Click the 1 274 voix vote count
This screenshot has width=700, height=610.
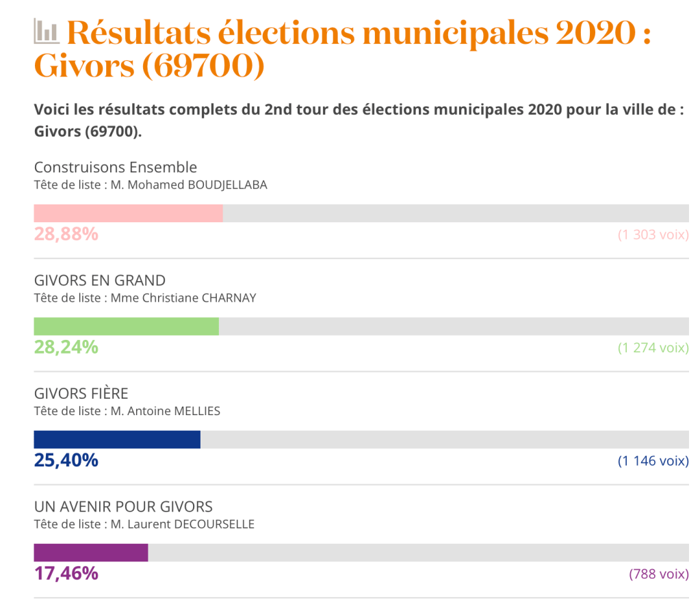pyautogui.click(x=653, y=348)
